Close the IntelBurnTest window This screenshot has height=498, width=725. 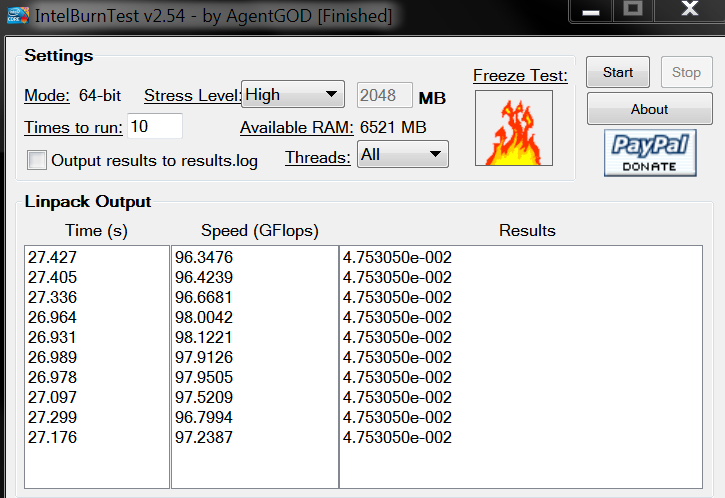pos(688,10)
